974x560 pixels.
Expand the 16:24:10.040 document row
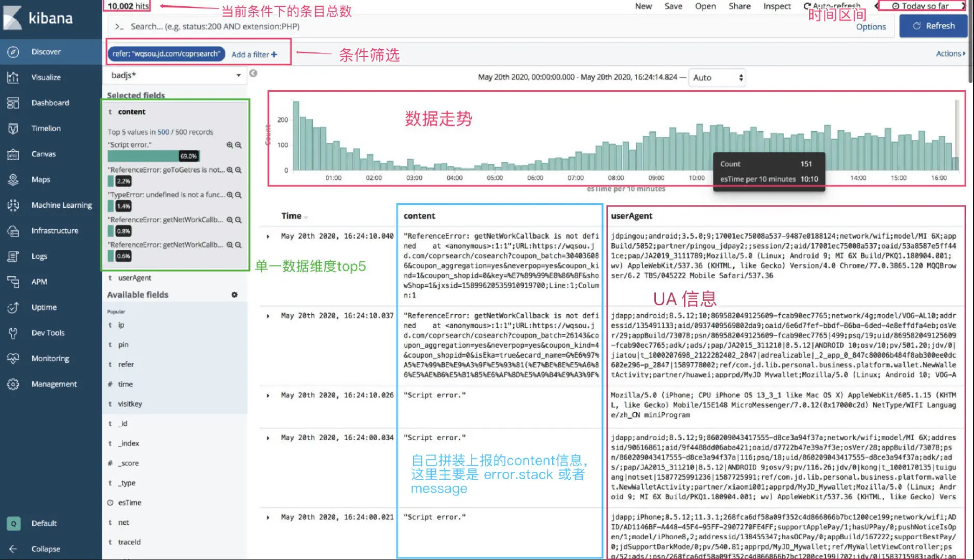[268, 236]
